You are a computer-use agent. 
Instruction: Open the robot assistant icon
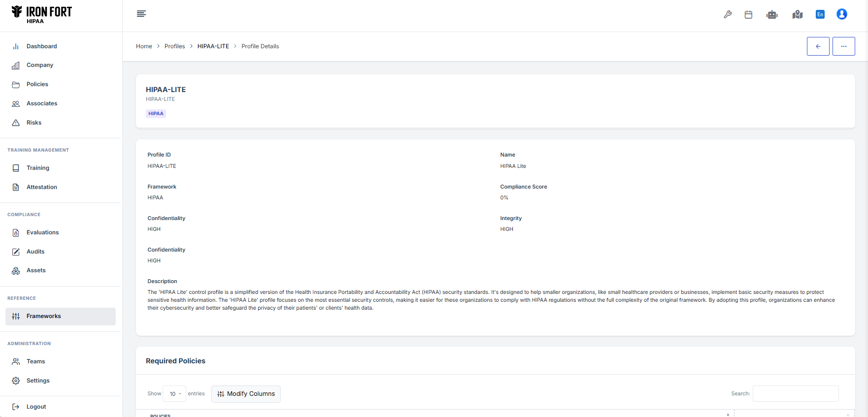point(772,14)
